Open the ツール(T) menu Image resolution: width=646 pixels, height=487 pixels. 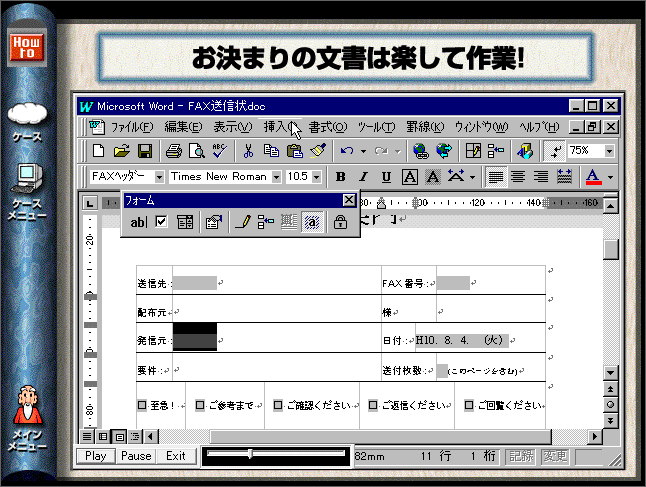point(376,127)
